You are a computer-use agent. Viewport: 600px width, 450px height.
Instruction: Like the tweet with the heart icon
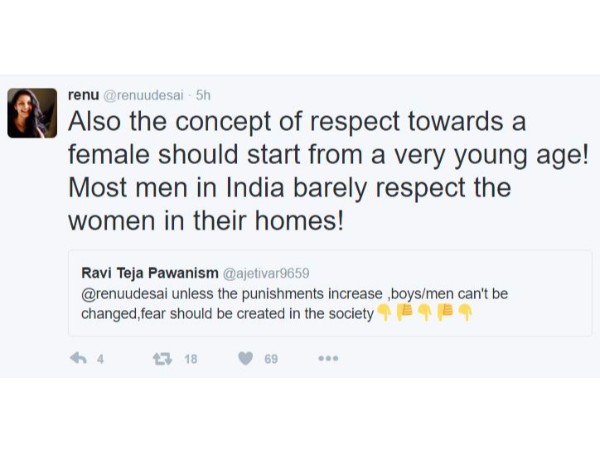245,358
